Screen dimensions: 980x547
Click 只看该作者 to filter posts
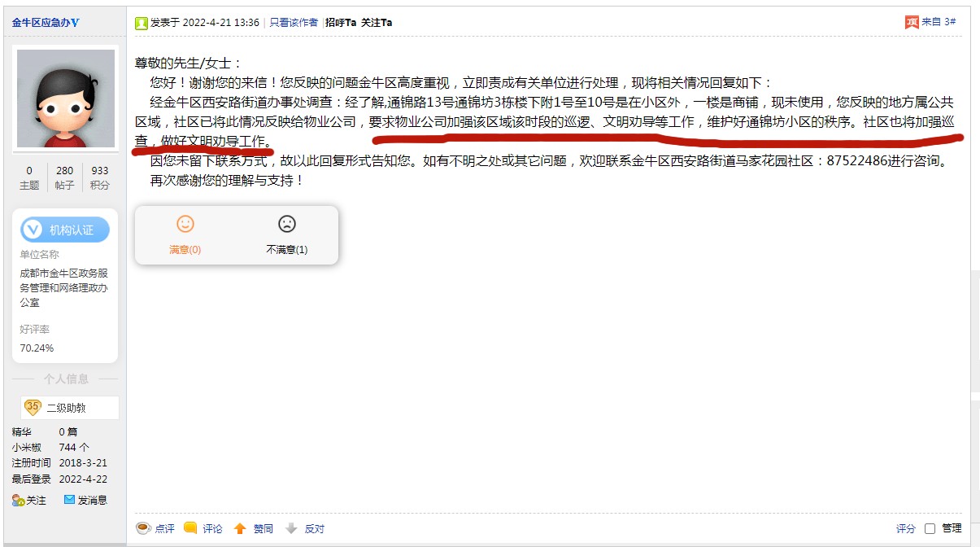294,23
